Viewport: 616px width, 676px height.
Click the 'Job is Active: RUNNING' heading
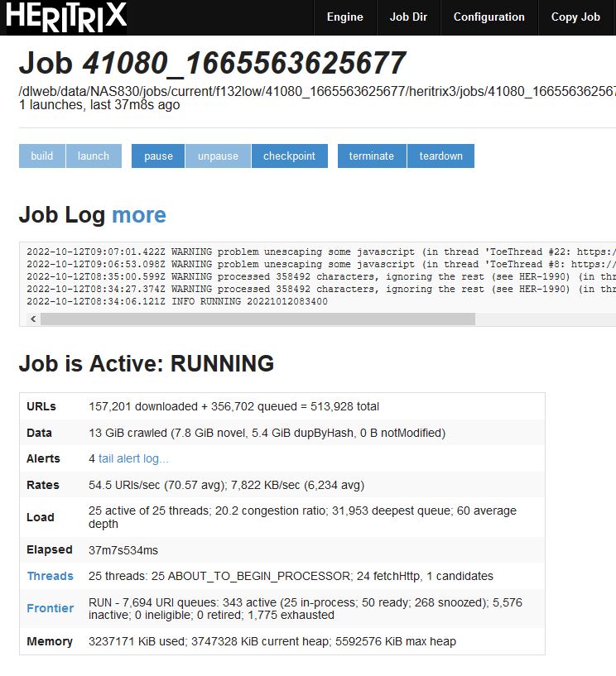(x=147, y=363)
